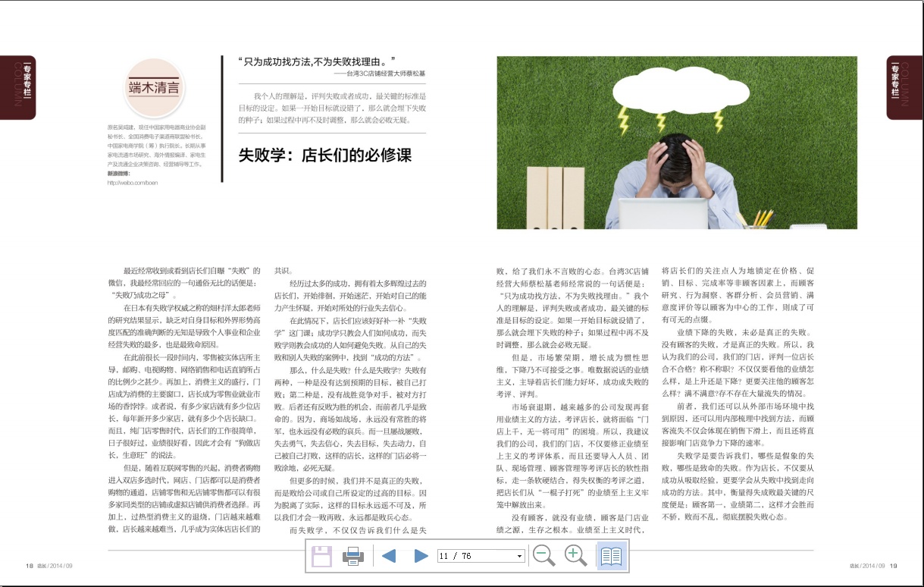
Task: Go to the previous page with the left arrow
Action: pos(389,556)
